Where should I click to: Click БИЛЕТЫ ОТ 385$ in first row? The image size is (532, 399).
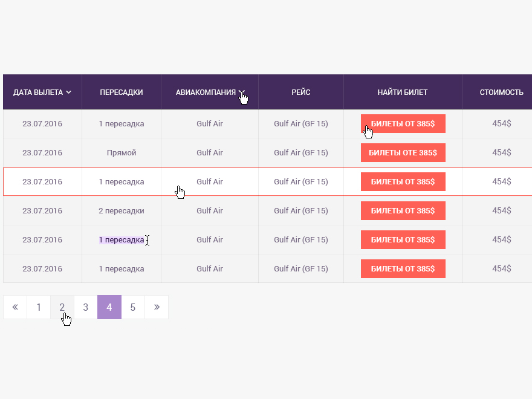[403, 123]
